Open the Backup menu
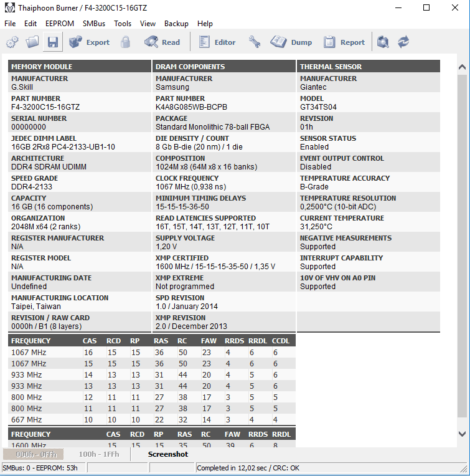 click(x=176, y=24)
